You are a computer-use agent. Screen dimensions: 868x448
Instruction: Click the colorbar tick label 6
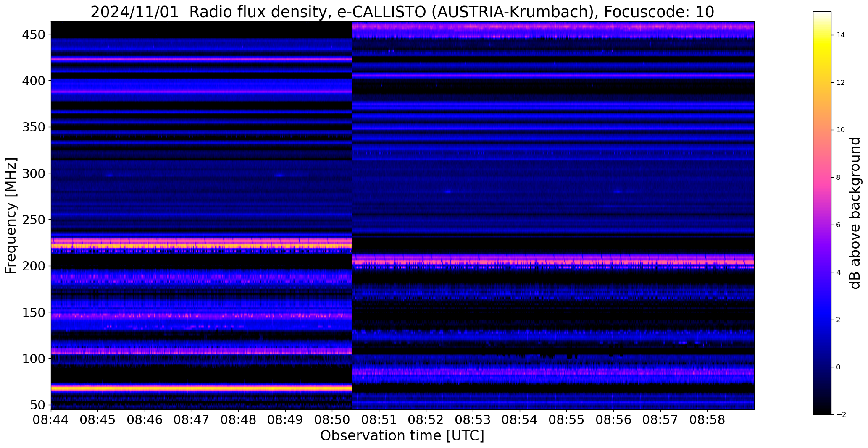838,225
